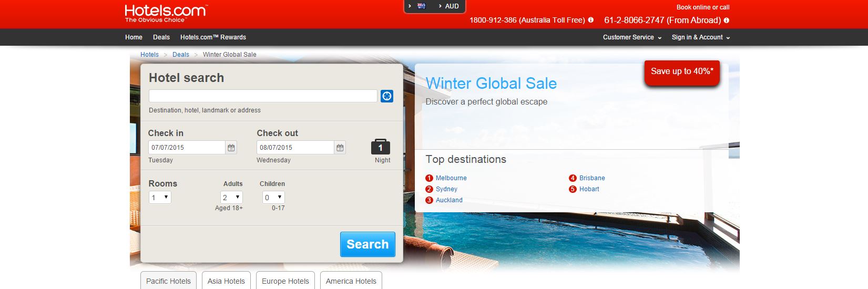This screenshot has height=289, width=868.
Task: Select the Australian flag country icon
Action: 421,6
